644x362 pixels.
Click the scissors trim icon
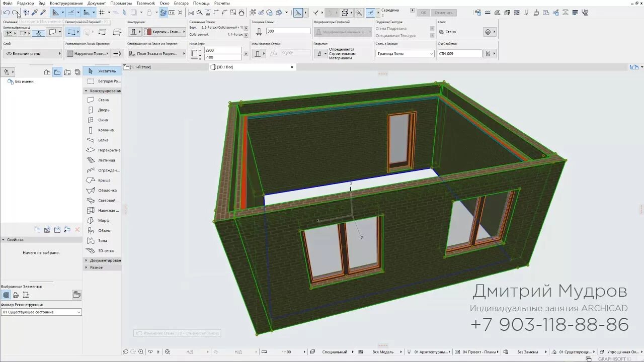click(x=191, y=13)
